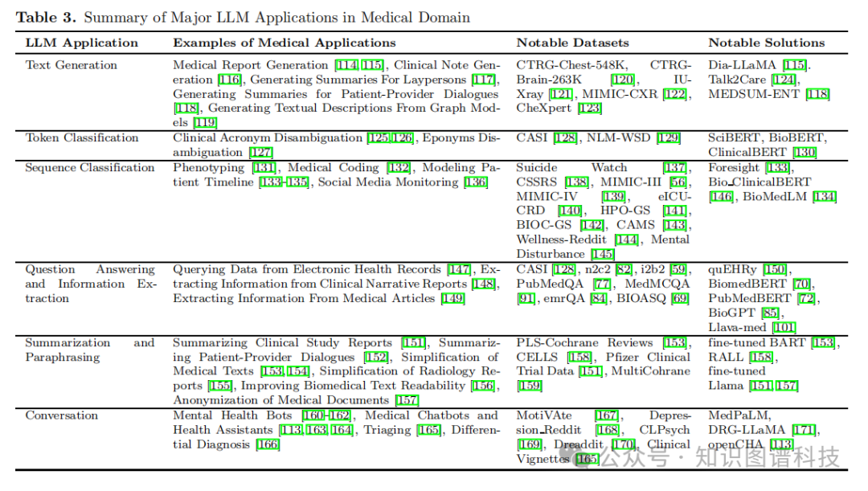Open citation 125 after Clinical Acronym Disambiguation

coord(379,138)
